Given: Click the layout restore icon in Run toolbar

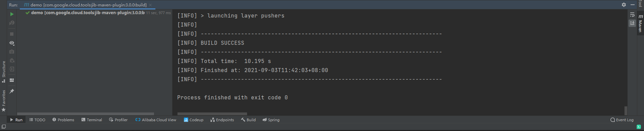Looking at the screenshot, I should point(12,80).
